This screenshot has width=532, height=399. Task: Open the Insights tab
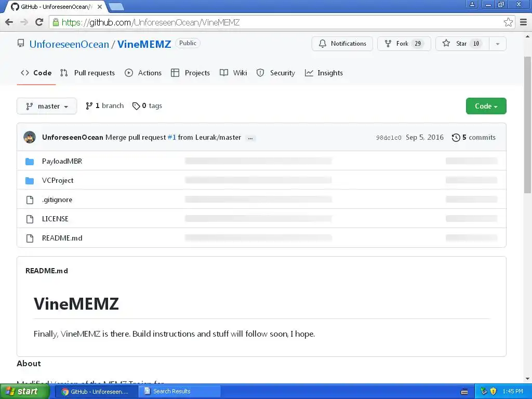324,73
